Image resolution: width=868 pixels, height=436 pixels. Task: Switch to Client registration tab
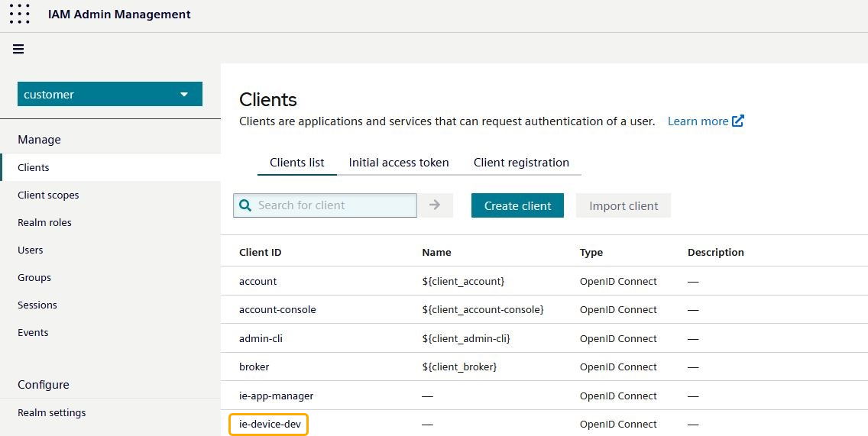(x=521, y=163)
